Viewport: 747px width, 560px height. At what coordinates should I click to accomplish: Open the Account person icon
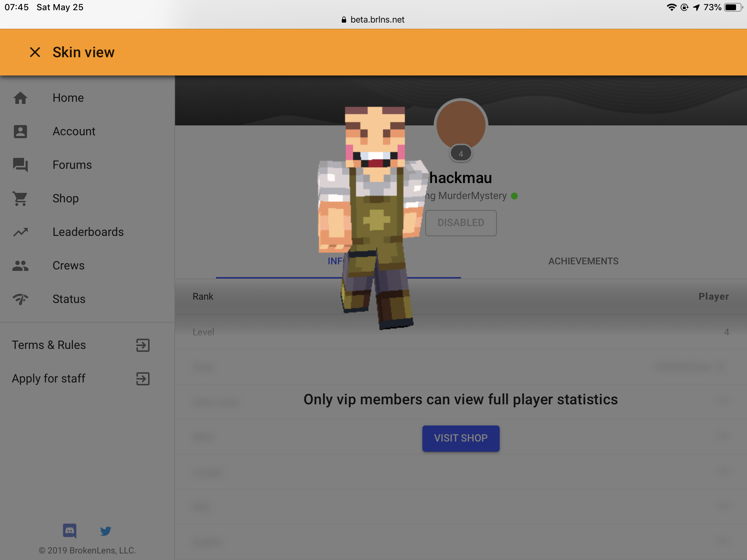pyautogui.click(x=20, y=131)
